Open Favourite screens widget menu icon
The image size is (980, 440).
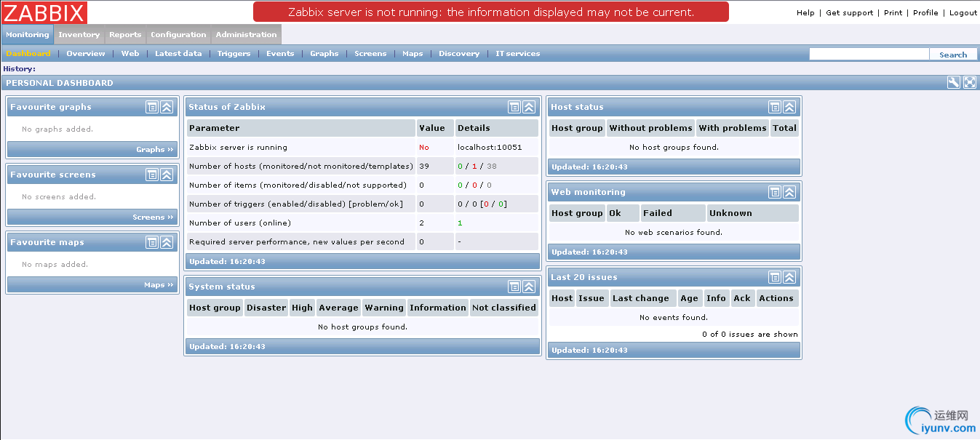pyautogui.click(x=152, y=175)
